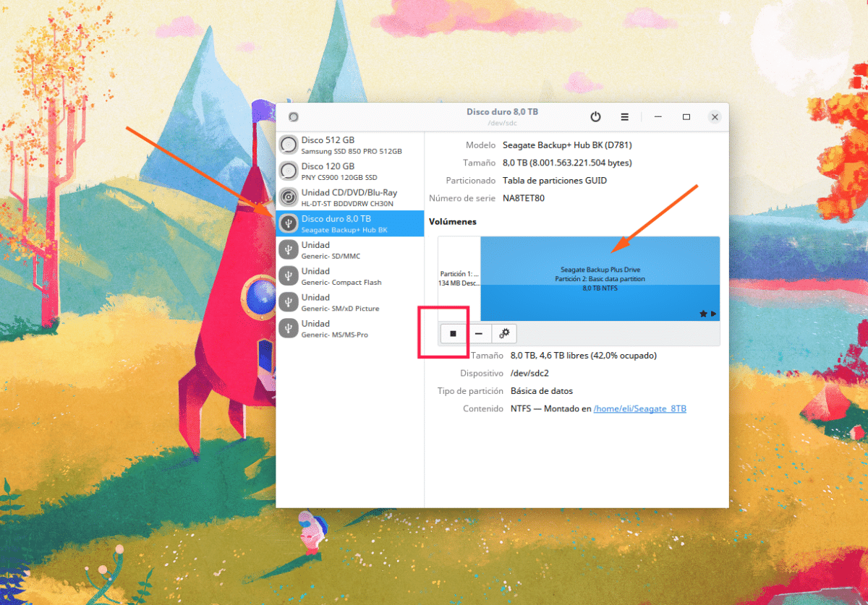Power off the disk using the power icon

click(x=595, y=116)
